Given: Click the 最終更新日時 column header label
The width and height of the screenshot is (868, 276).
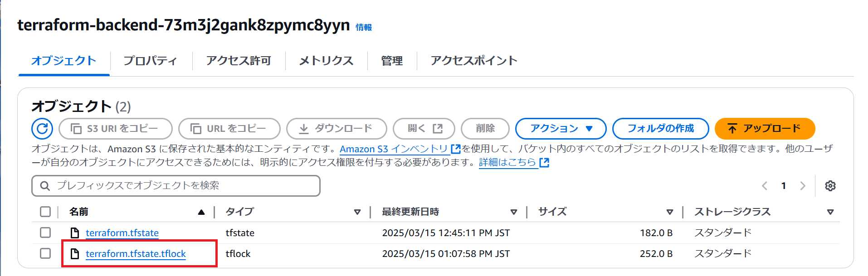Looking at the screenshot, I should click(410, 212).
